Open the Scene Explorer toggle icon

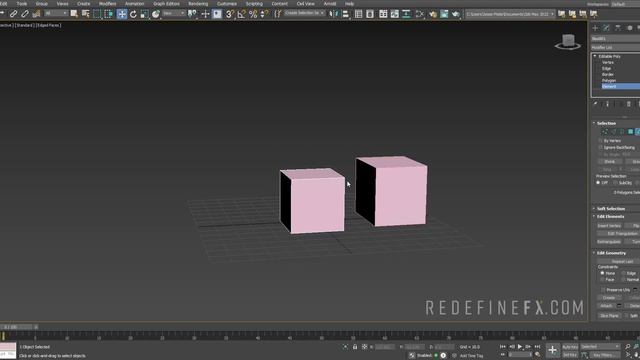[x=358, y=14]
